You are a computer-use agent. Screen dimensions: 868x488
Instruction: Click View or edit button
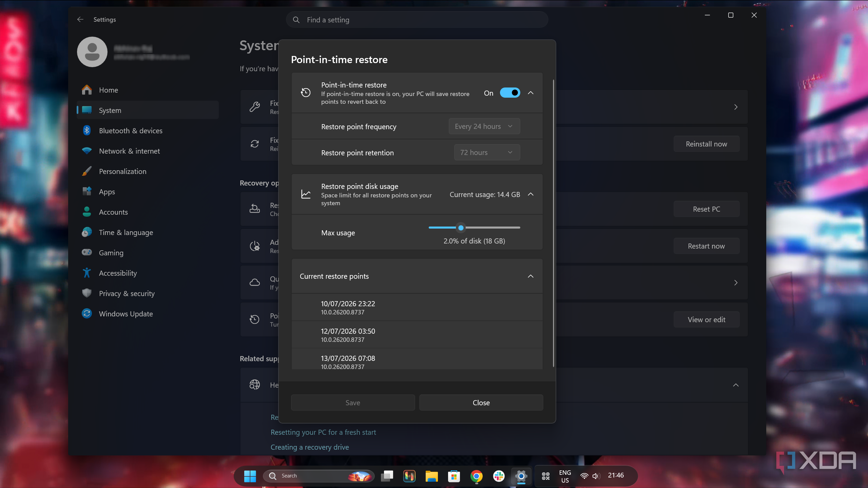coord(706,319)
